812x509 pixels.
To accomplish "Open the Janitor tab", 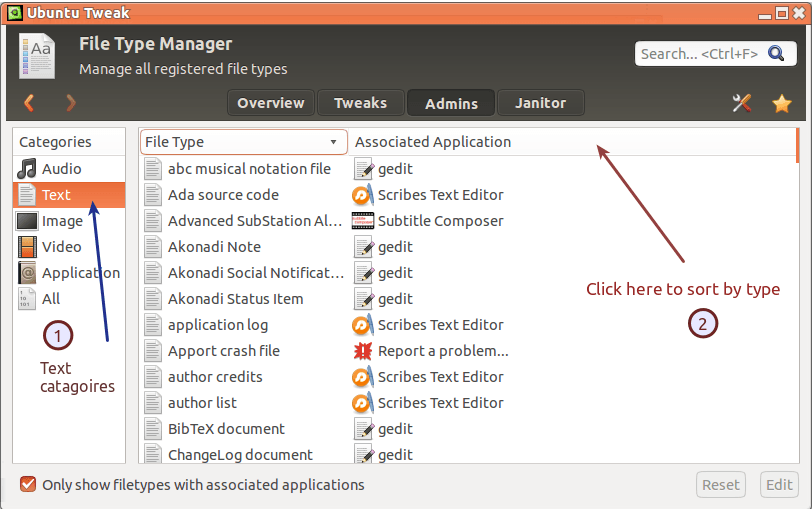I will 540,103.
